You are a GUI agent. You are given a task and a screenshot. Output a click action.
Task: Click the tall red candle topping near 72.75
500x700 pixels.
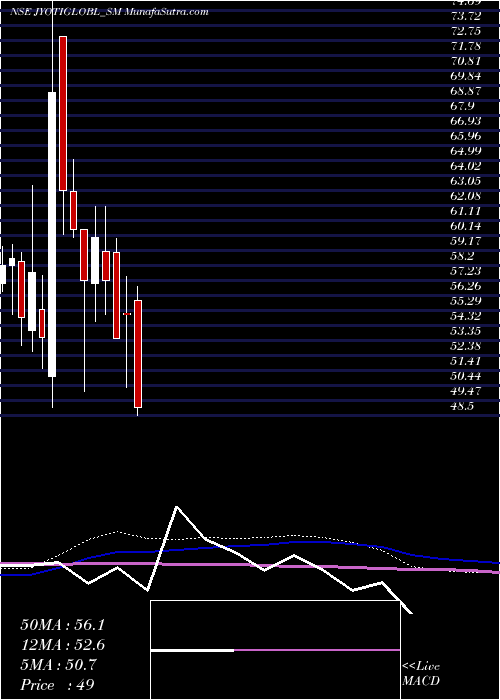[63, 113]
